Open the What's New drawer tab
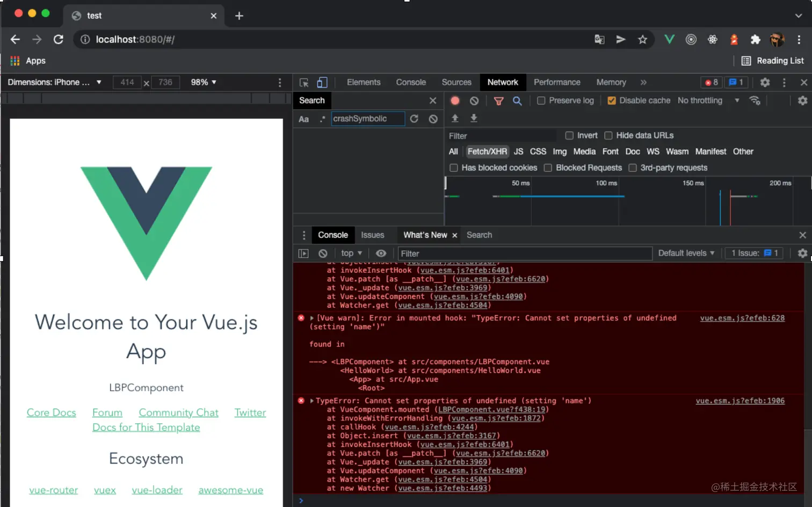 (x=425, y=235)
